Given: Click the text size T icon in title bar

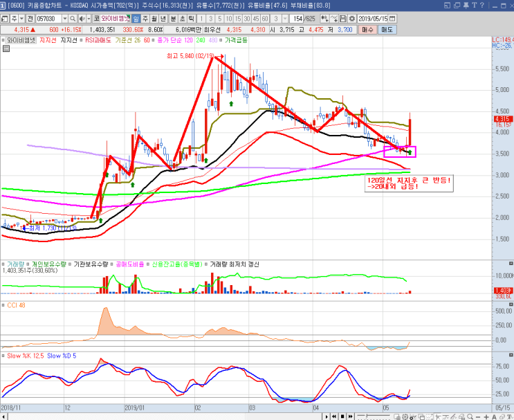Looking at the screenshot, I should pyautogui.click(x=474, y=5).
